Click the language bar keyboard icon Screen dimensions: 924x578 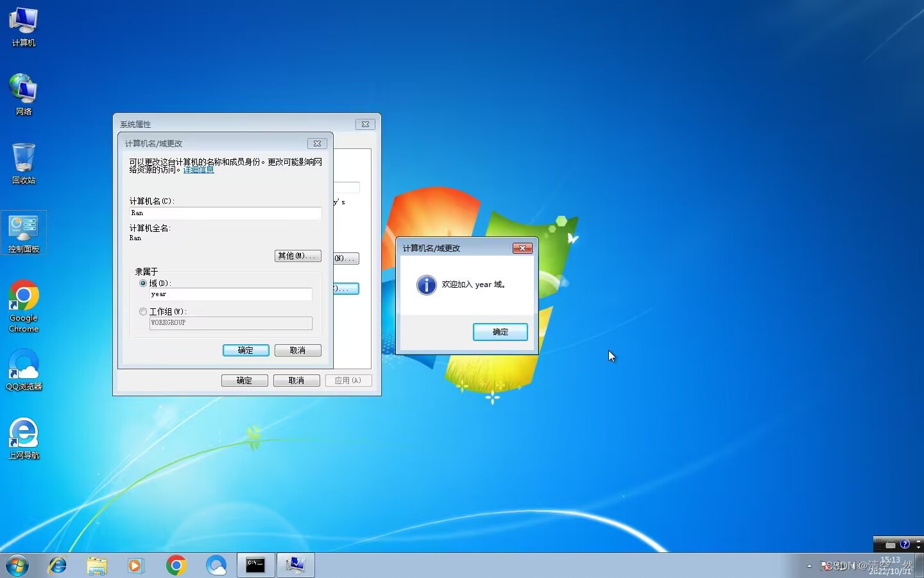(890, 545)
